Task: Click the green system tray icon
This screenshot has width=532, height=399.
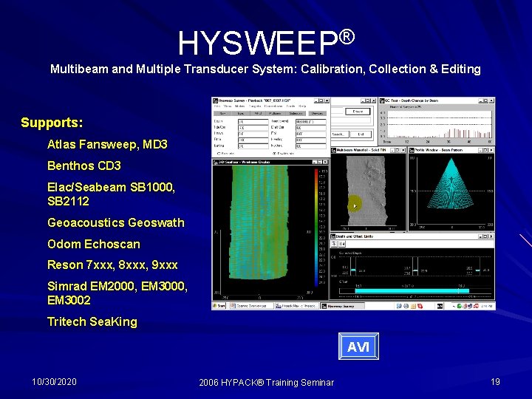Action: tap(459, 306)
